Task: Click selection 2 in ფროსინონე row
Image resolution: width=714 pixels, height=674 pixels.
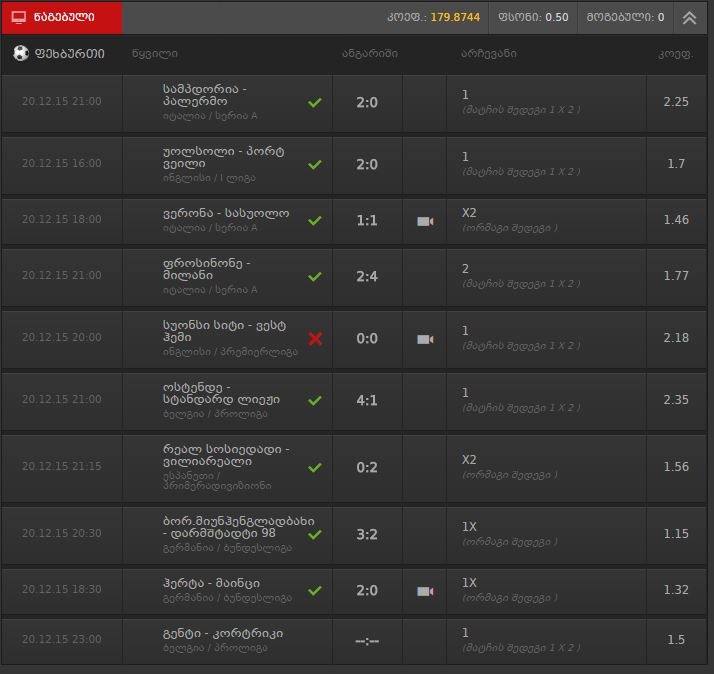Action: pyautogui.click(x=465, y=269)
